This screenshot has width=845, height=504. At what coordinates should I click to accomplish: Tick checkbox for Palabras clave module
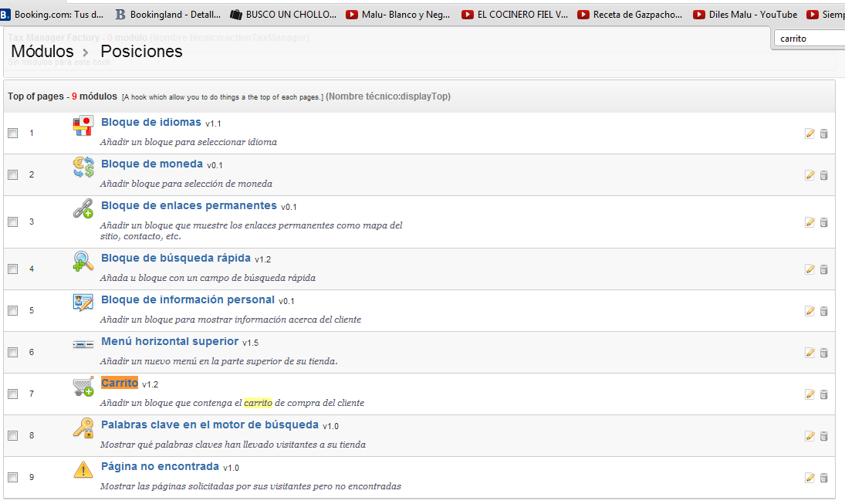(x=12, y=436)
